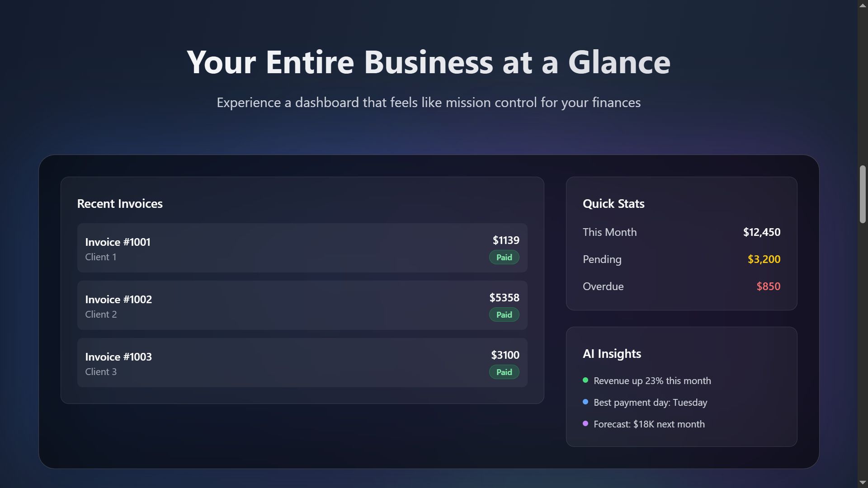Click the red $850 Overdue amount
This screenshot has width=868, height=488.
pyautogui.click(x=768, y=286)
